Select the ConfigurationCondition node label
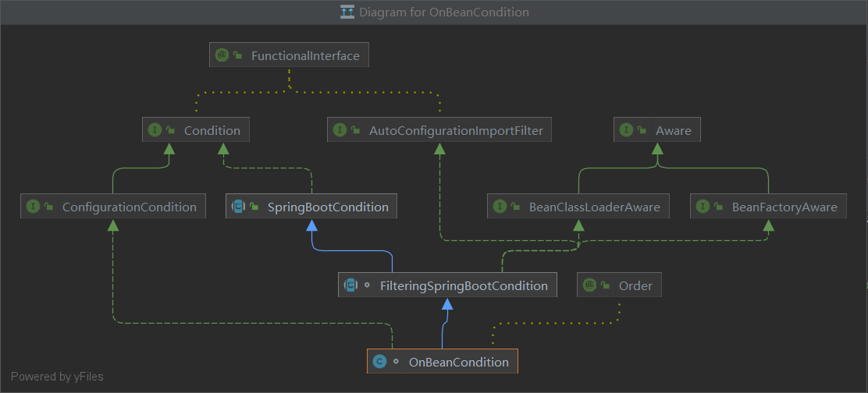 [129, 207]
